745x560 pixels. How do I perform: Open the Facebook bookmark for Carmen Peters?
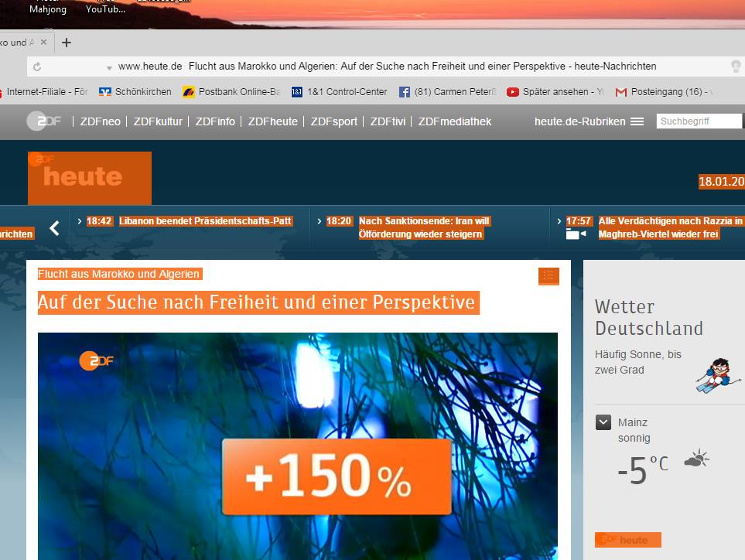447,92
